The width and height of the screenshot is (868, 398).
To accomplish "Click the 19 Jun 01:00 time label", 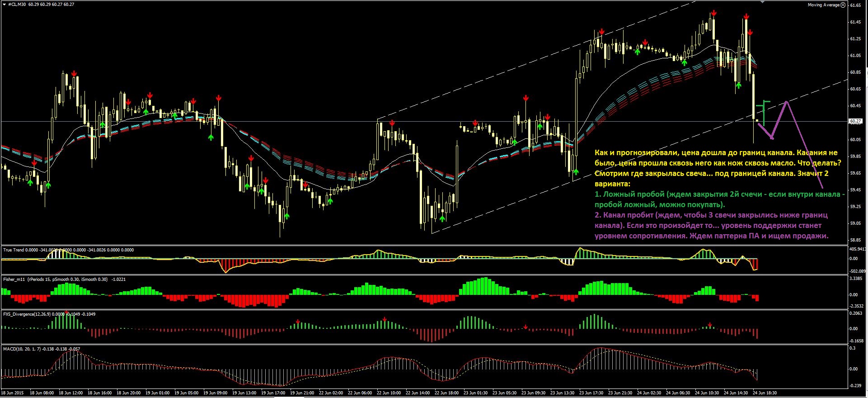I will click(157, 393).
